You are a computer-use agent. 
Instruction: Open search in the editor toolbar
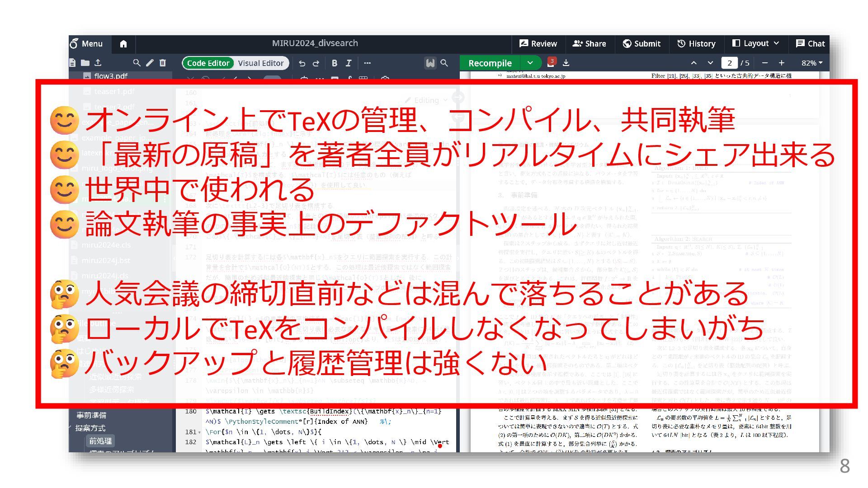[x=444, y=63]
